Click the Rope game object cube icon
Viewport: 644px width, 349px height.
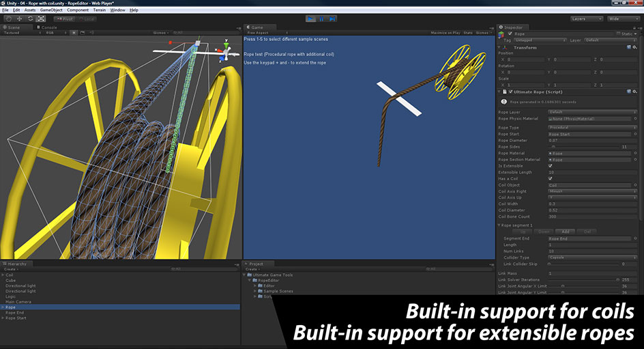coord(502,34)
